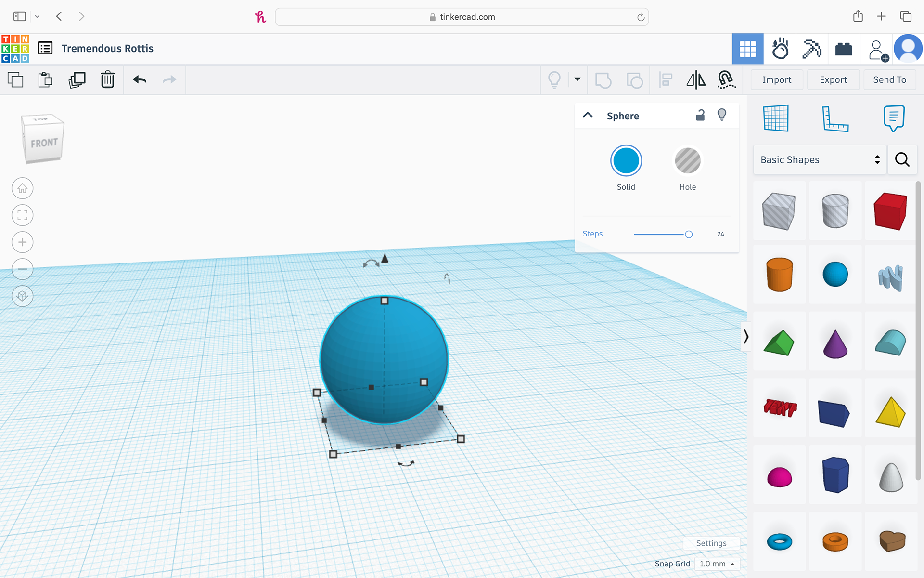
Task: Open the Snap Grid 1.0 mm dropdown
Action: point(717,564)
